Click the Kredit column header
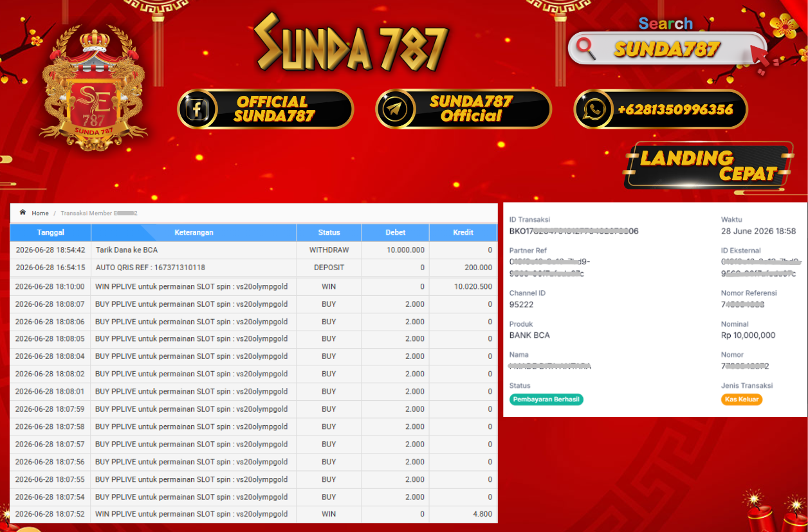 tap(463, 232)
